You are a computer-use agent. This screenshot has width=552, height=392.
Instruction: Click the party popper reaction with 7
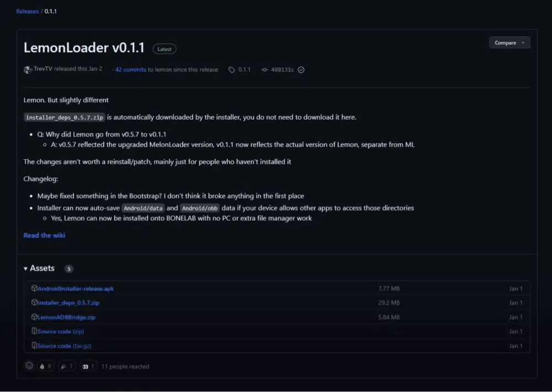click(67, 366)
